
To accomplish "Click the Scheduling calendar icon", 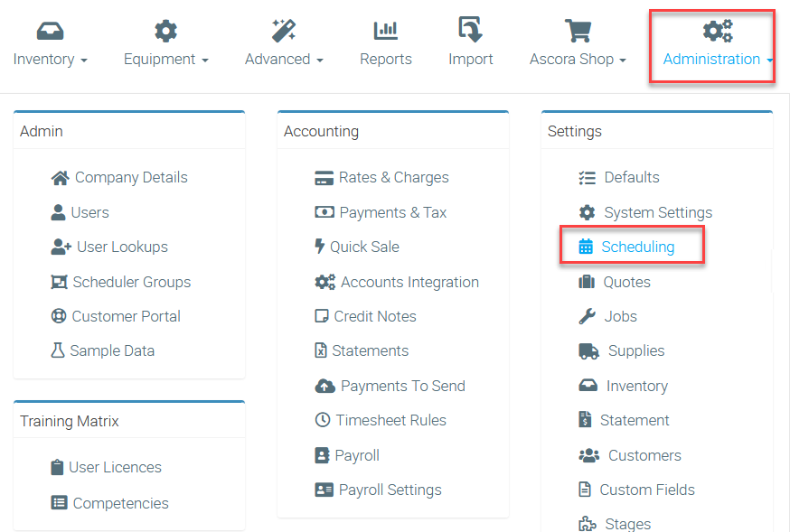I will tap(586, 247).
